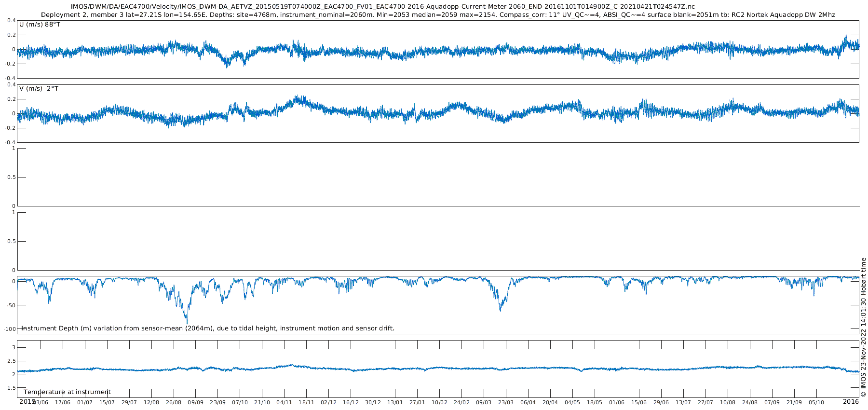868x410 pixels.
Task: Click the '09/03' date tick label
Action: 484,402
